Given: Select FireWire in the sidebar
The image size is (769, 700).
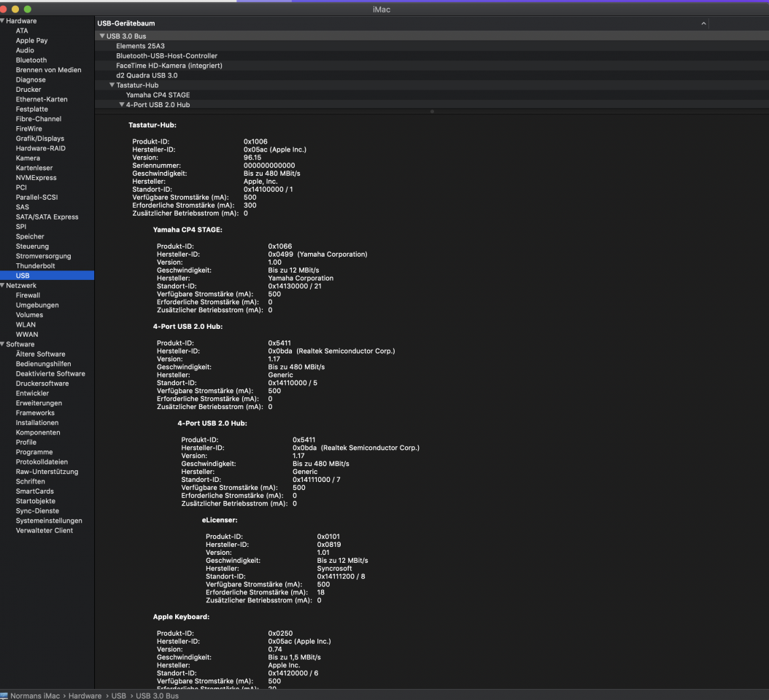Looking at the screenshot, I should tap(28, 128).
